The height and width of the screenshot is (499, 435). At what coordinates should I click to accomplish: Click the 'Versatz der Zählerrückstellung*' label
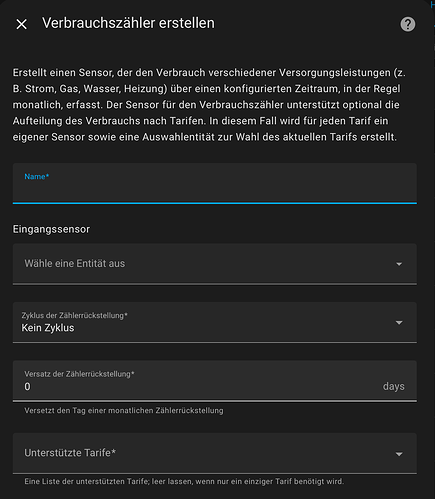click(x=79, y=374)
